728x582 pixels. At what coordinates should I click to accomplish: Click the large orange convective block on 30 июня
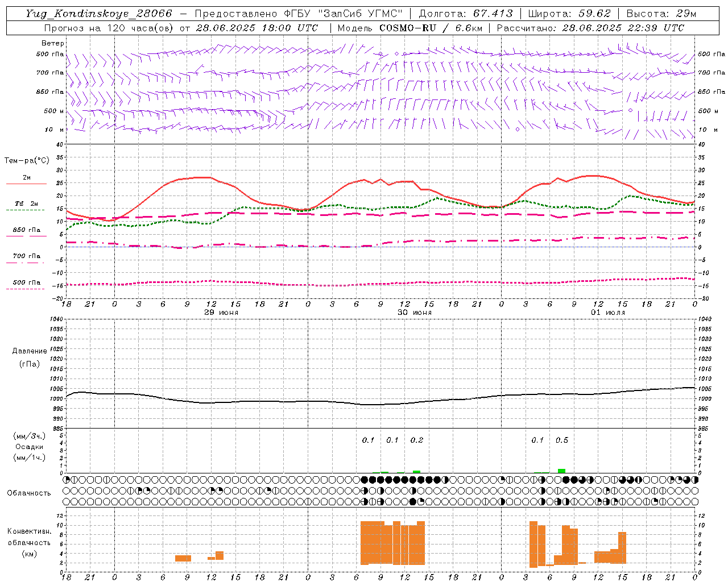tap(392, 543)
